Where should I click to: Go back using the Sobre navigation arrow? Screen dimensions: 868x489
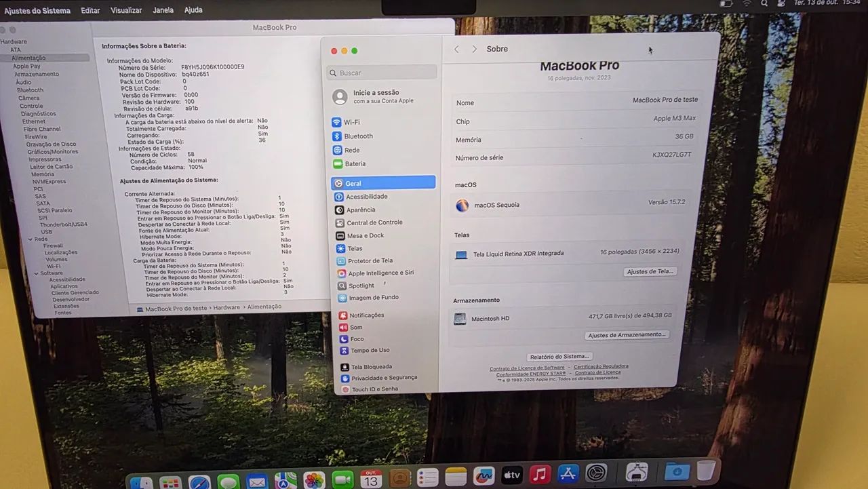point(456,50)
